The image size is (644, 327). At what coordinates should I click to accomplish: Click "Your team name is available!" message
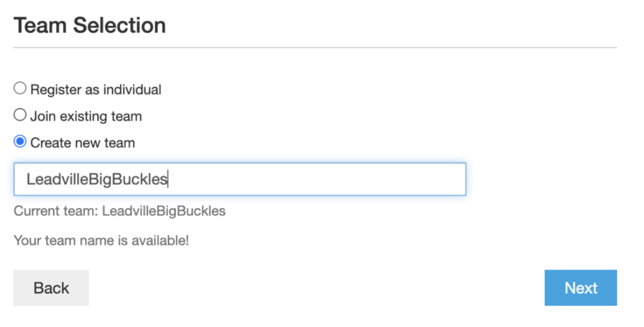(x=101, y=240)
